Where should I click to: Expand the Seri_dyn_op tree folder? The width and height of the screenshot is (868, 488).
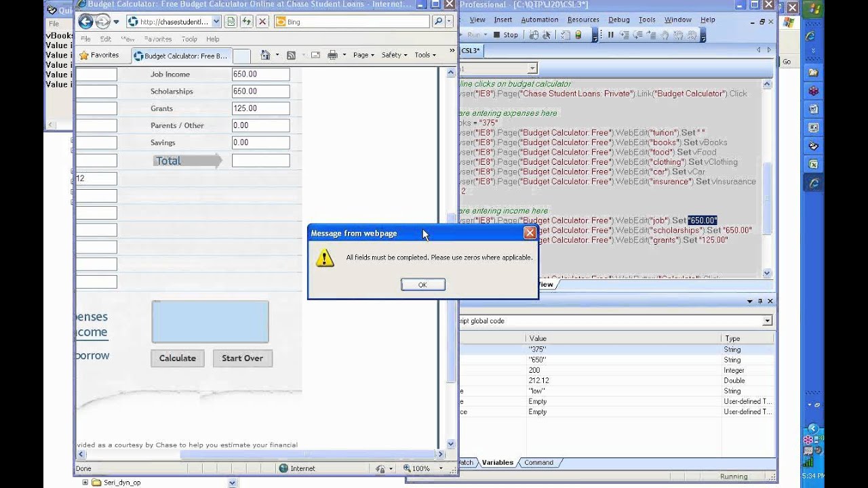click(x=85, y=483)
